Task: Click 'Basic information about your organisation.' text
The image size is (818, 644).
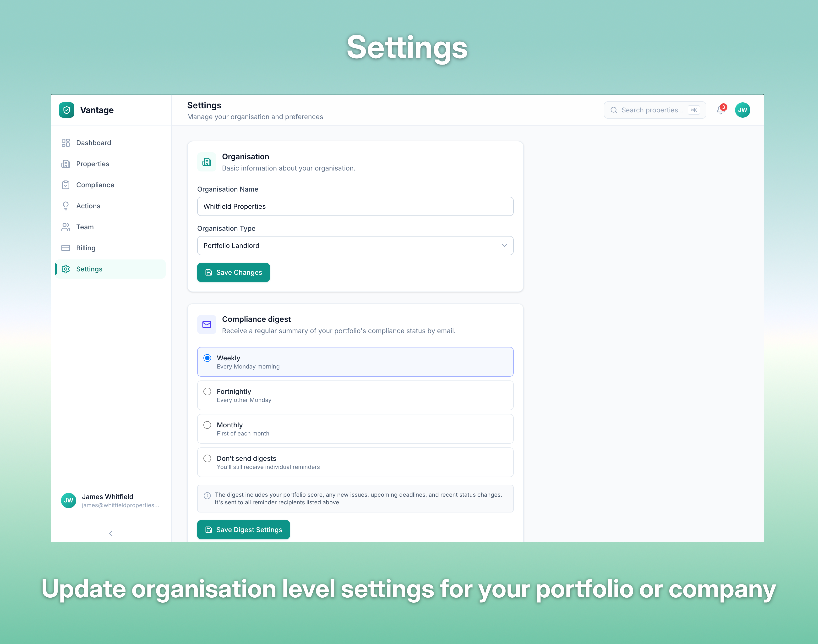Action: tap(289, 168)
